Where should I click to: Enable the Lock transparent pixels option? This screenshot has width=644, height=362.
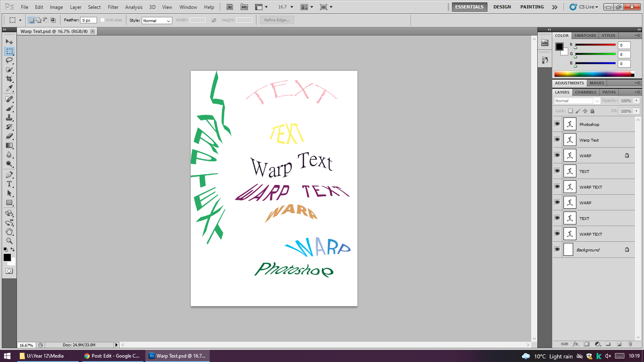tap(570, 111)
